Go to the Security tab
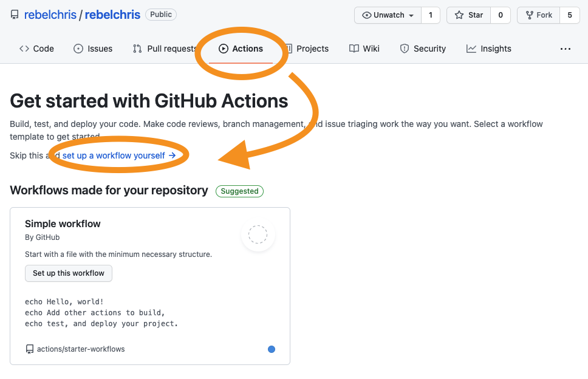This screenshot has height=379, width=588. click(x=423, y=49)
